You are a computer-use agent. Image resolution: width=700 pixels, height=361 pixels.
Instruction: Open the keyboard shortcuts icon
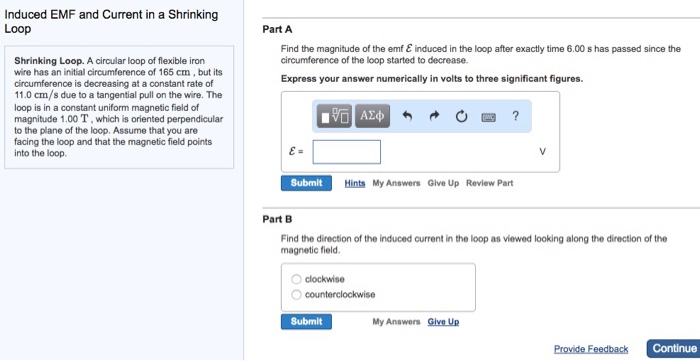pos(488,117)
